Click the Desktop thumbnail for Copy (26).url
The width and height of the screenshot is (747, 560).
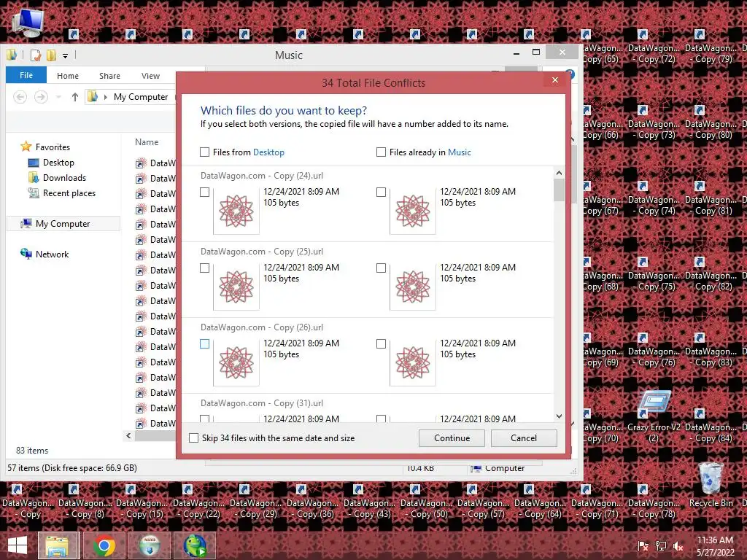tap(236, 363)
